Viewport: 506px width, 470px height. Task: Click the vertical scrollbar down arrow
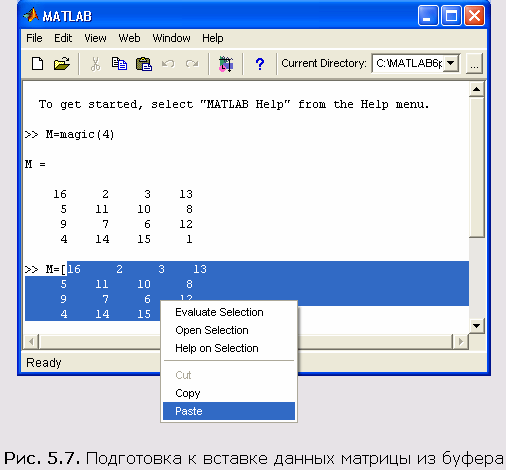click(x=477, y=326)
